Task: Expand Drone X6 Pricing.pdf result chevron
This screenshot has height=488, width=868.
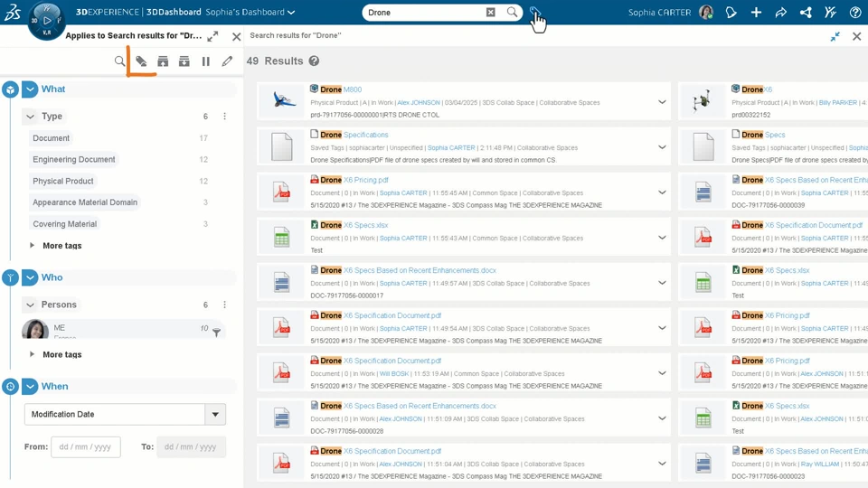Action: 662,192
